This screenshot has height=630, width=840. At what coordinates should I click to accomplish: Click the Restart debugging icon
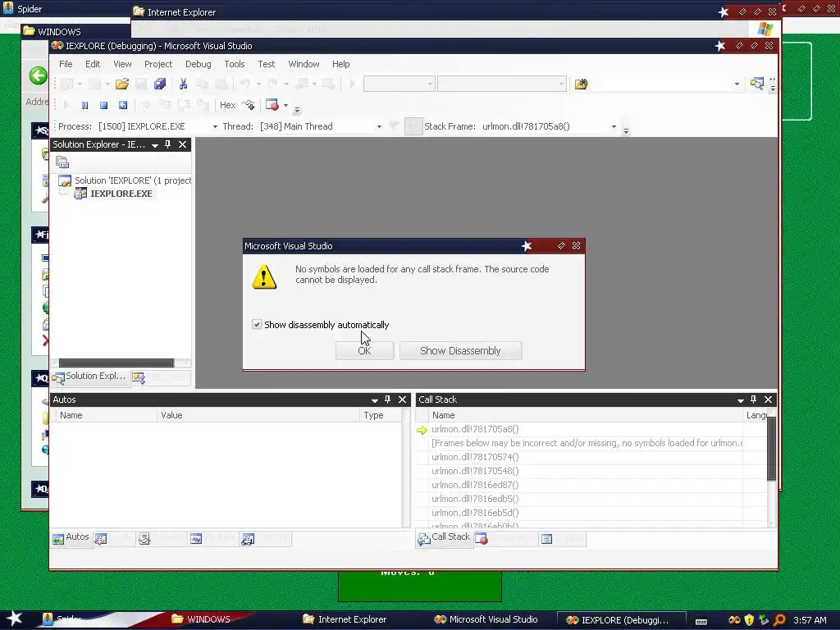pos(123,106)
